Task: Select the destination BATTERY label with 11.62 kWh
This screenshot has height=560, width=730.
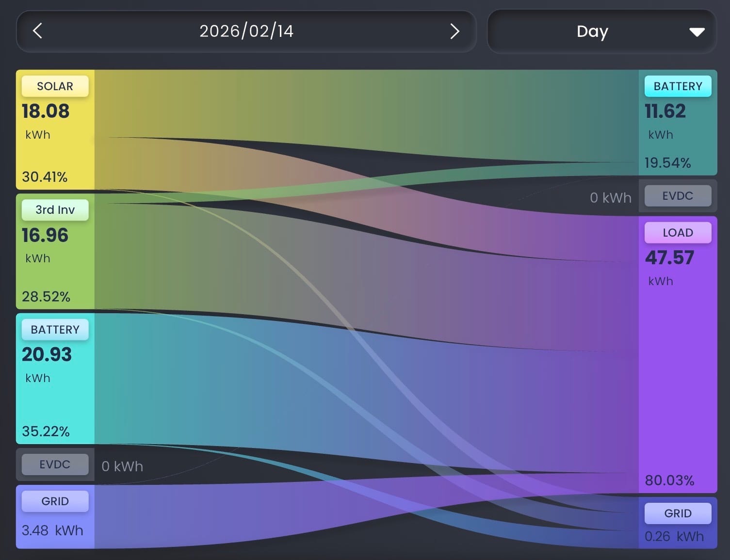Action: point(678,86)
